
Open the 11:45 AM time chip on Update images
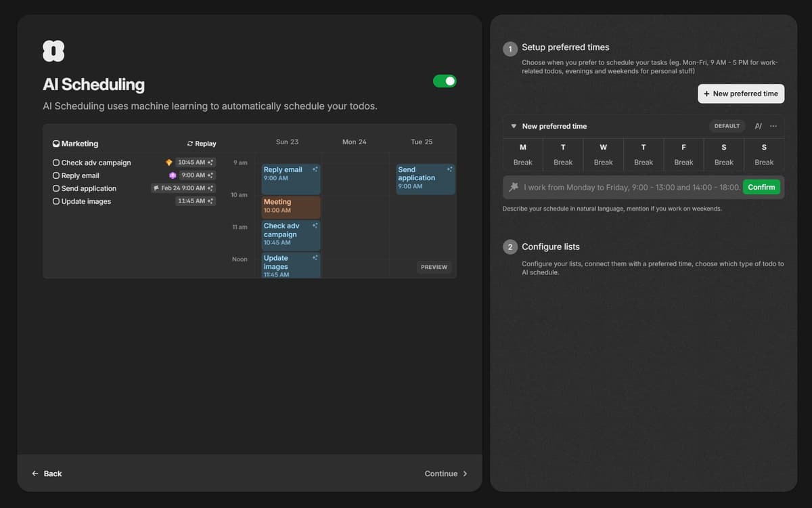point(196,201)
